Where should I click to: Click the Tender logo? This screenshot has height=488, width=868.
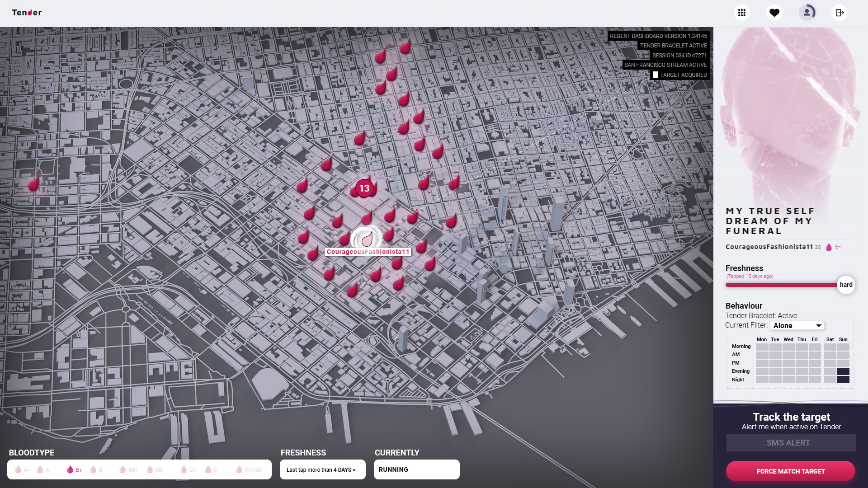(27, 13)
